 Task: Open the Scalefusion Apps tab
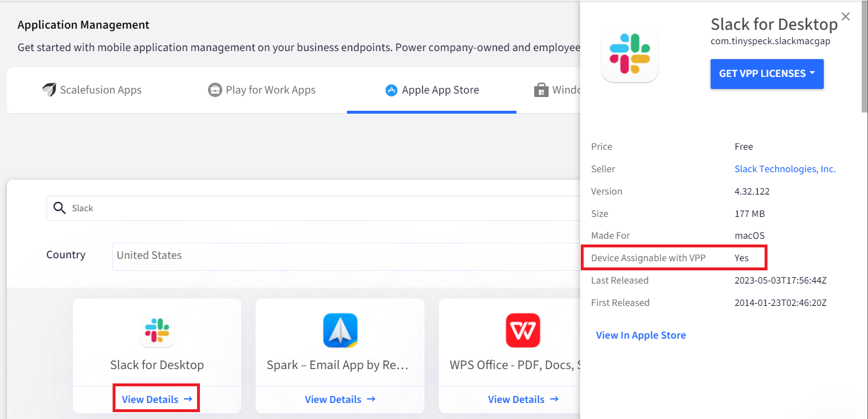[92, 90]
